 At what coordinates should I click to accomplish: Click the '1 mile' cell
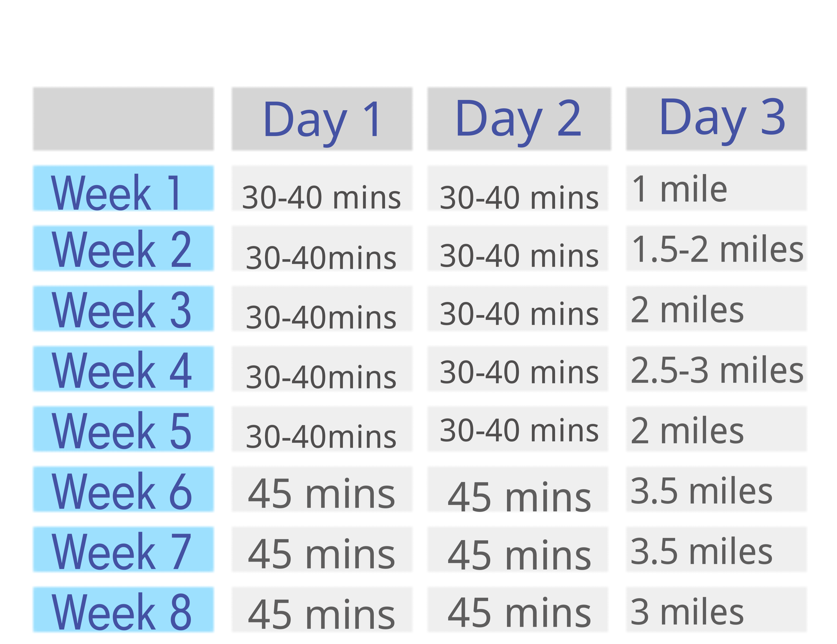point(716,188)
